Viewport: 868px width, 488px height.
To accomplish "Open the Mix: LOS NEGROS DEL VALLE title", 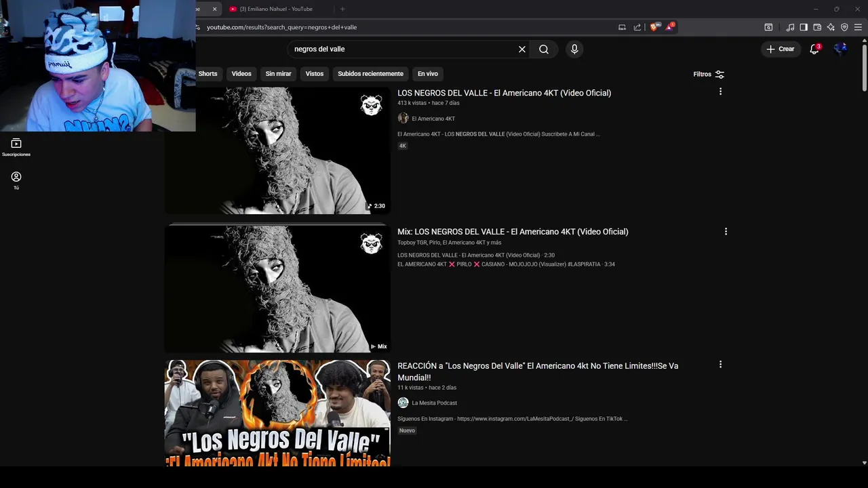I will [x=513, y=232].
